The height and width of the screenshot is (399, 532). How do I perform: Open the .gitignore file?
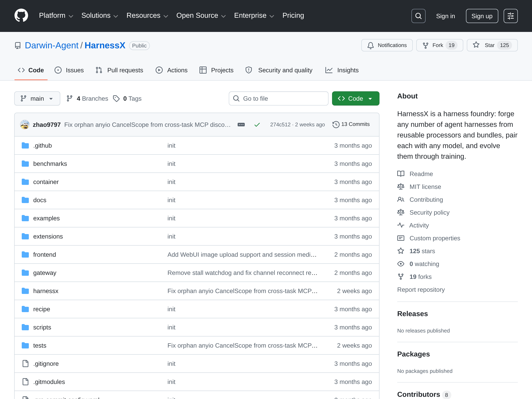46,364
